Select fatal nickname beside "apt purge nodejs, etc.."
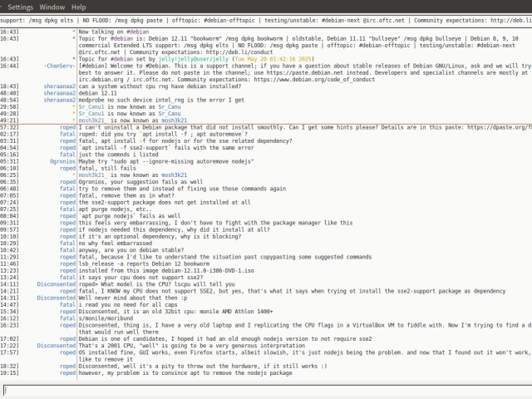The height and width of the screenshot is (399, 532). tap(67, 209)
